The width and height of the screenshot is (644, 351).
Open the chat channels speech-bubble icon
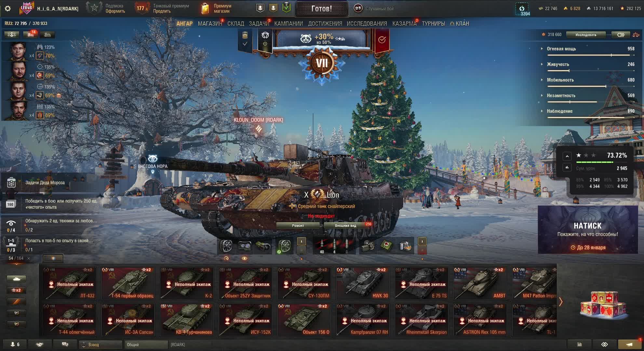(65, 344)
